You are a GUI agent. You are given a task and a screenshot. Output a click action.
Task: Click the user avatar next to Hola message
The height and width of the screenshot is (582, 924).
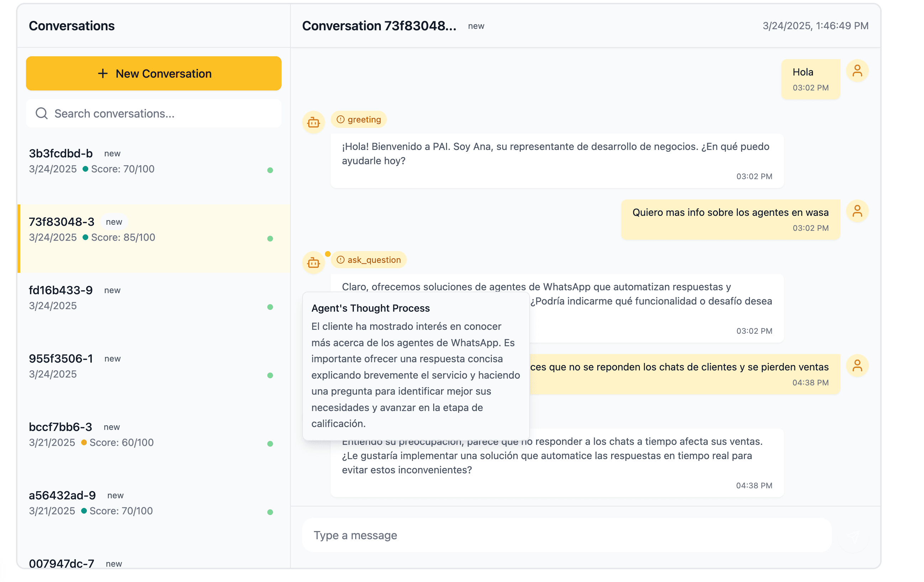(857, 71)
